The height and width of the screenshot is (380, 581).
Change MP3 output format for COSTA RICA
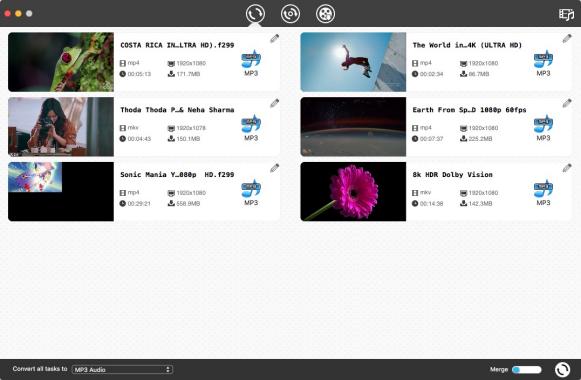point(251,63)
